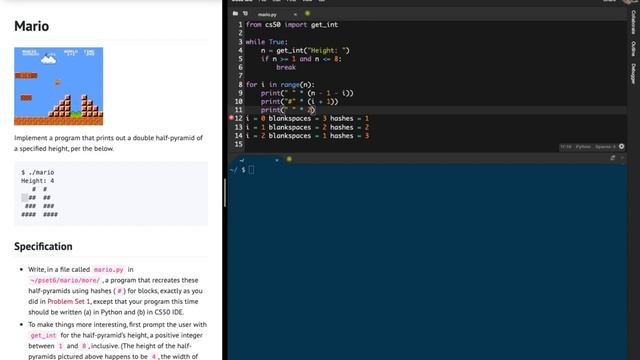The height and width of the screenshot is (360, 640).
Task: Open the Outline side panel
Action: pyautogui.click(x=633, y=49)
